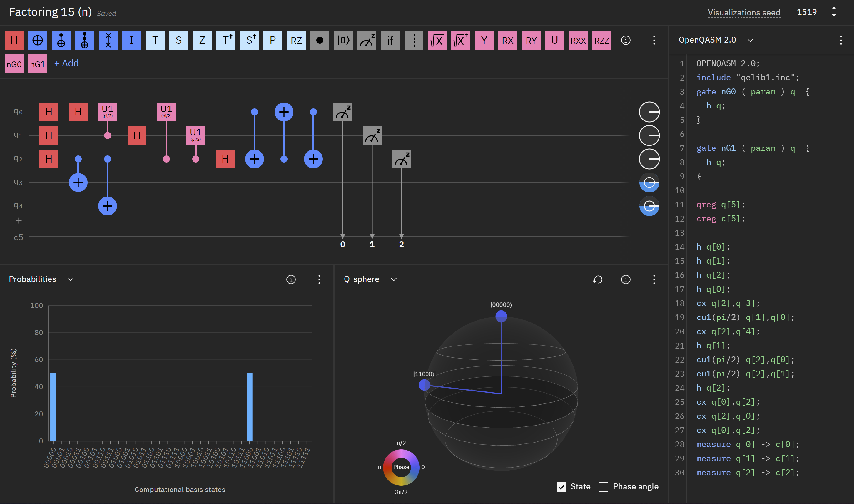
Task: Select the RZZ gate in palette
Action: tap(602, 41)
